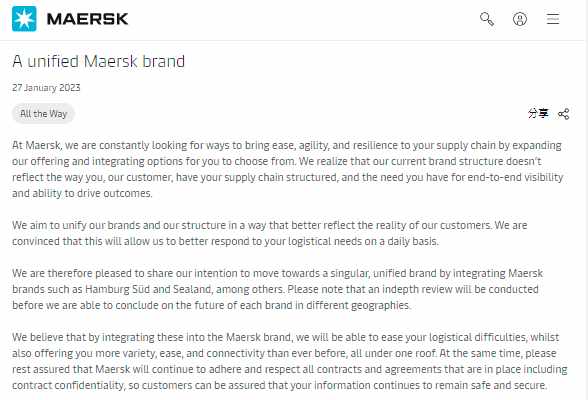Image resolution: width=588 pixels, height=400 pixels.
Task: Click the A unified Maersk brand heading
Action: (99, 61)
